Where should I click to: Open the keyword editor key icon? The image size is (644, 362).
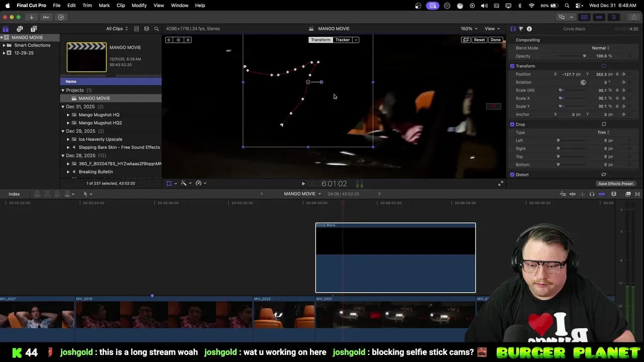coord(46,17)
